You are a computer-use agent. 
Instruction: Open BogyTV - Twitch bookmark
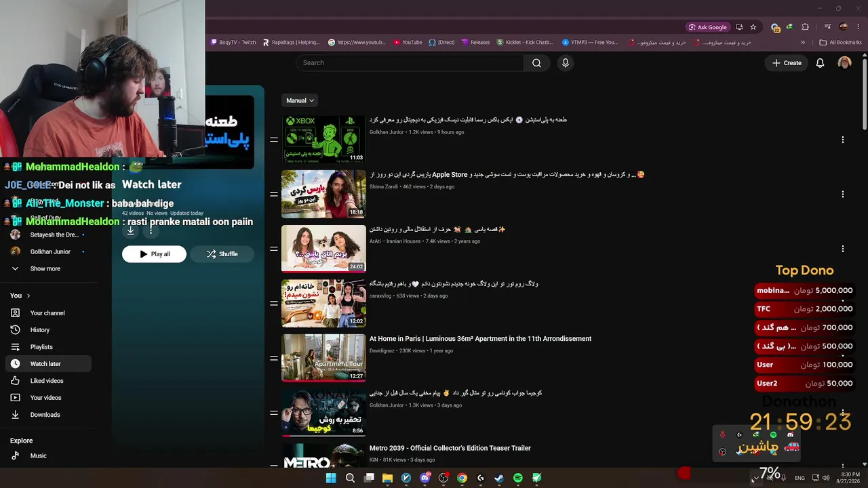[233, 42]
